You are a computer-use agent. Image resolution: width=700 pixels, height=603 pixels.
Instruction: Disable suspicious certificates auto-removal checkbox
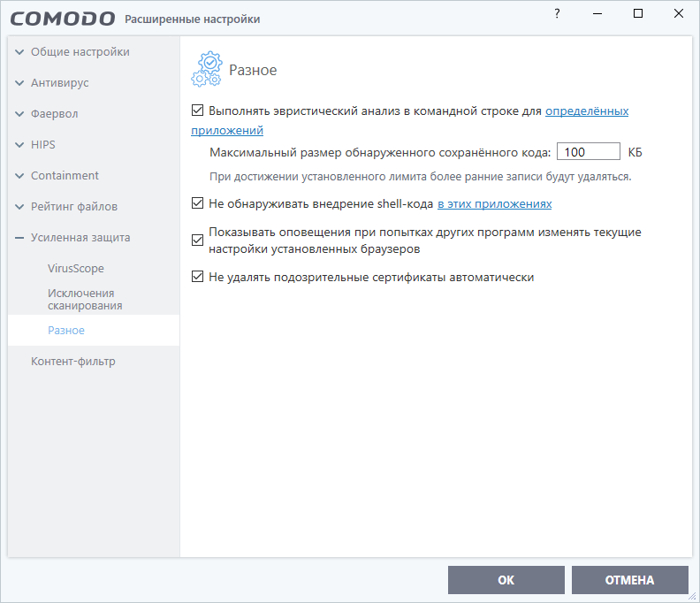pos(197,277)
